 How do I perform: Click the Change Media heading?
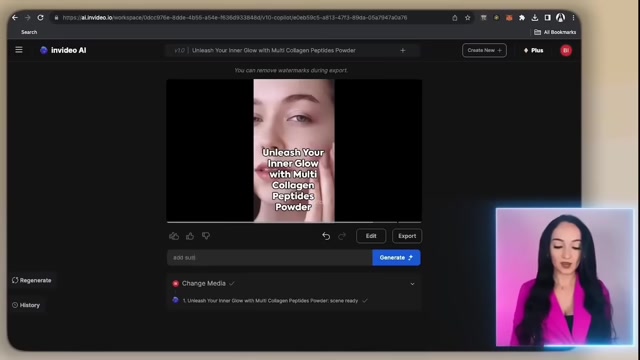(204, 283)
